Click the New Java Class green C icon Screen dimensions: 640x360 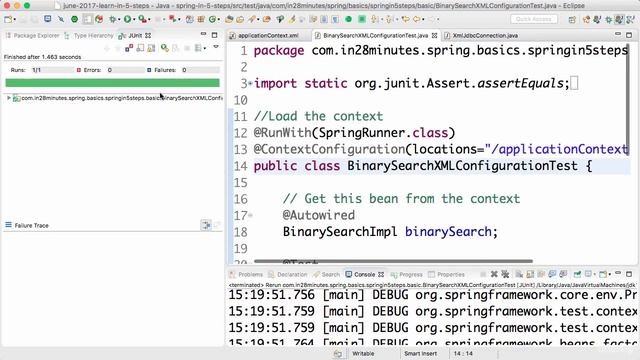click(212, 19)
